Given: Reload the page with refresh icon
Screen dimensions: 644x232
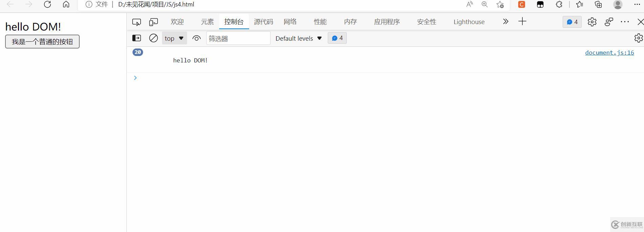Looking at the screenshot, I should point(47,4).
